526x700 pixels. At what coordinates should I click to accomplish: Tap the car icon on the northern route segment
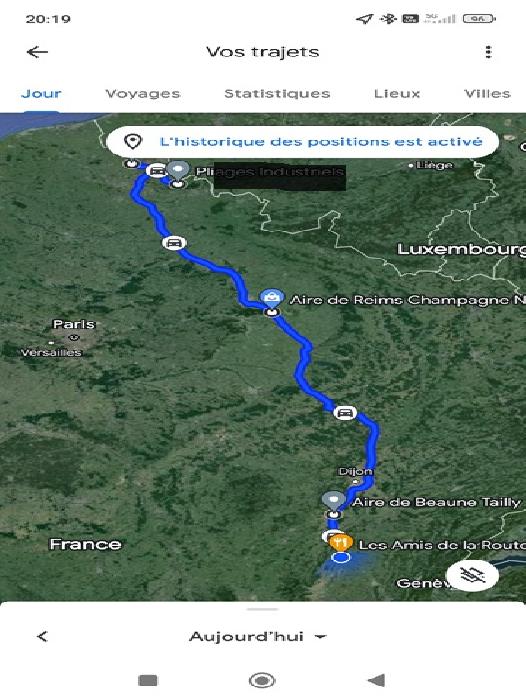[174, 243]
